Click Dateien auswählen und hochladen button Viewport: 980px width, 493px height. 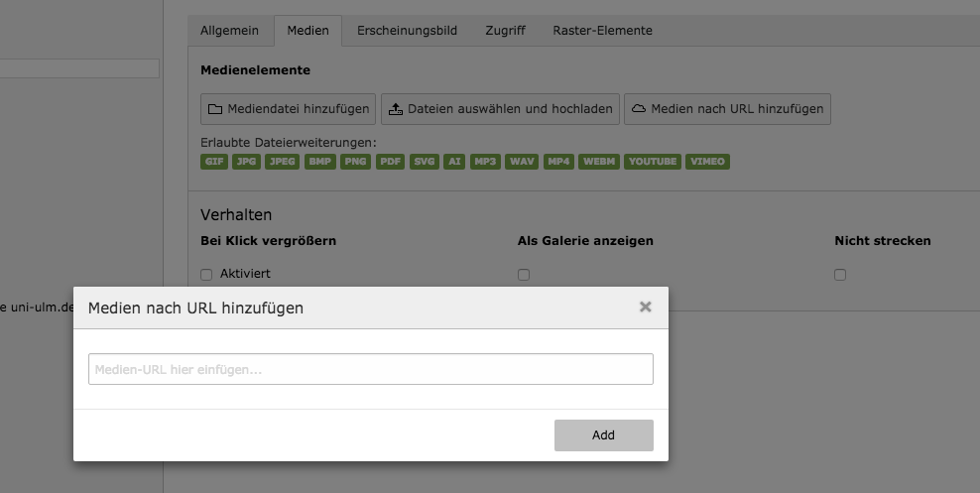point(500,109)
